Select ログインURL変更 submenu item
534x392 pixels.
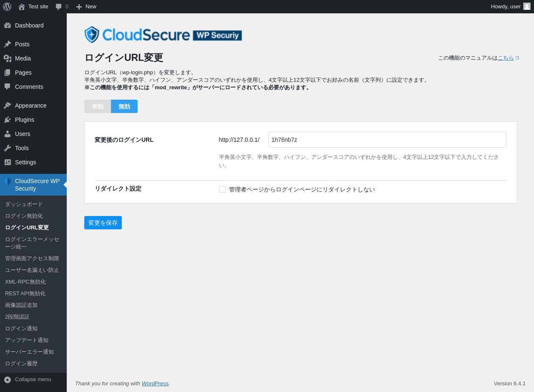(33, 228)
